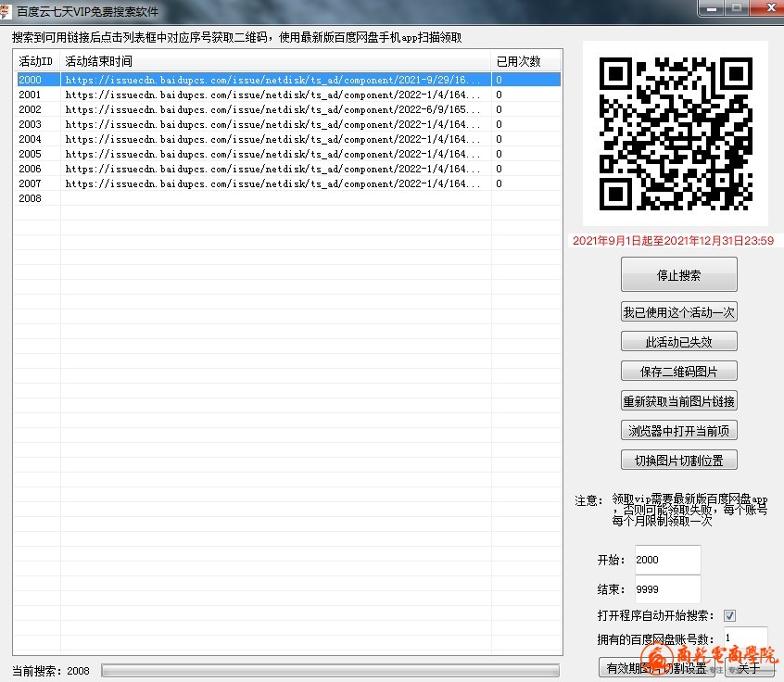Select row with activity ID 2007
784x682 pixels.
tap(287, 183)
